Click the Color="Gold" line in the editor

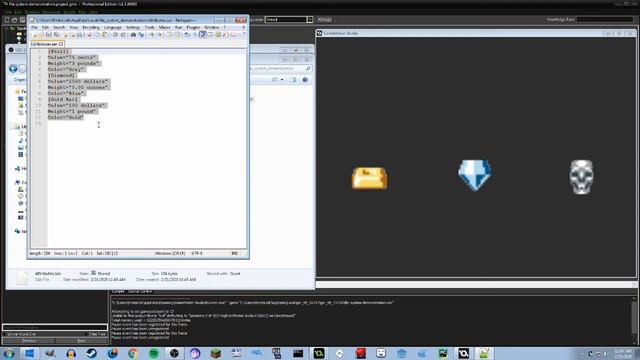pos(66,117)
